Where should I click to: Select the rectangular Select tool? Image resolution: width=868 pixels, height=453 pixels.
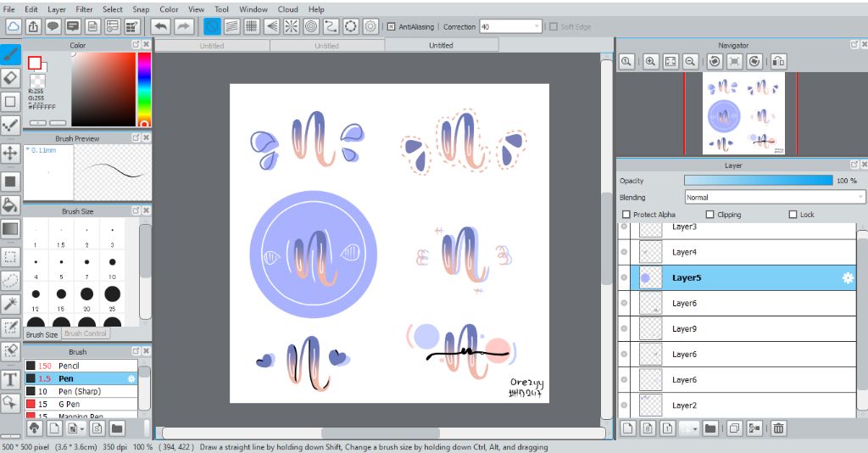point(10,257)
